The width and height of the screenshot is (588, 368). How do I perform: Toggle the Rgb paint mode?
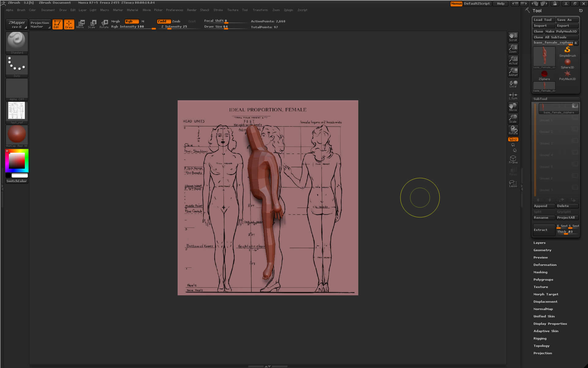(132, 21)
